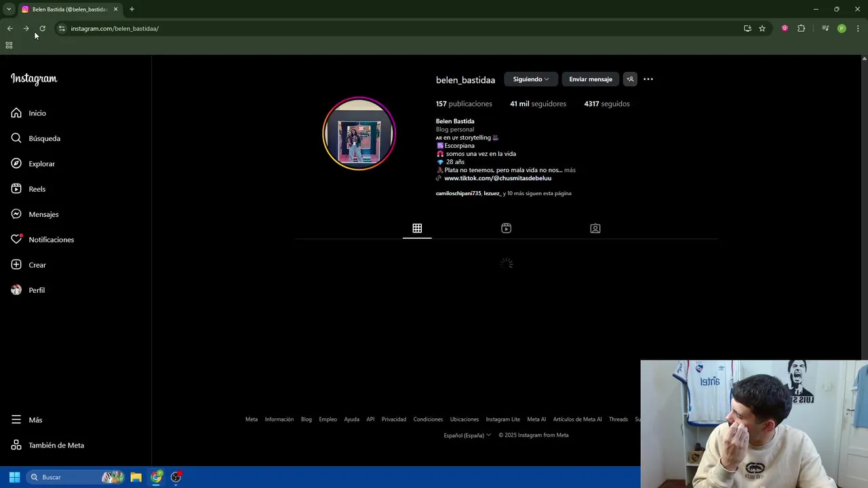Image resolution: width=868 pixels, height=488 pixels.
Task: Click the Reels sidebar icon
Action: [x=16, y=189]
